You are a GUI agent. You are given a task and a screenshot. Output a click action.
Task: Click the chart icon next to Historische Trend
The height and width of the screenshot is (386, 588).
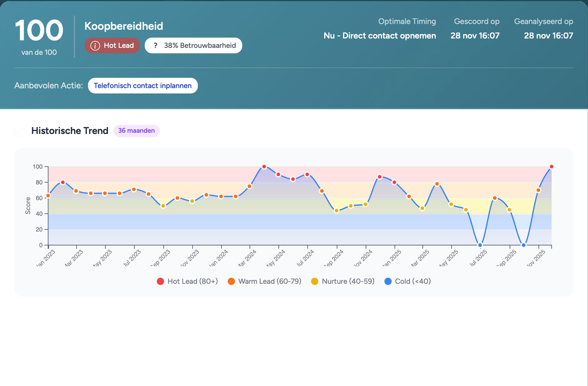click(18, 131)
